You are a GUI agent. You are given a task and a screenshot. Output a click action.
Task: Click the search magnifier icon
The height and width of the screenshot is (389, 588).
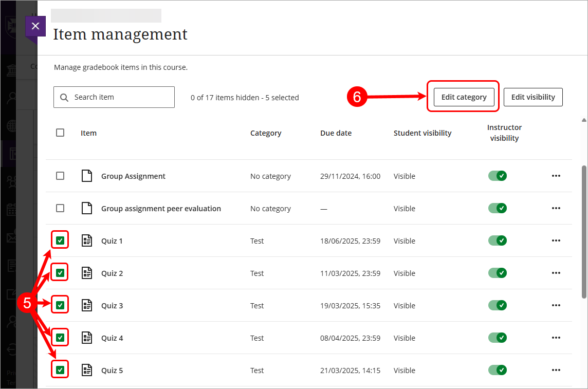click(x=64, y=98)
